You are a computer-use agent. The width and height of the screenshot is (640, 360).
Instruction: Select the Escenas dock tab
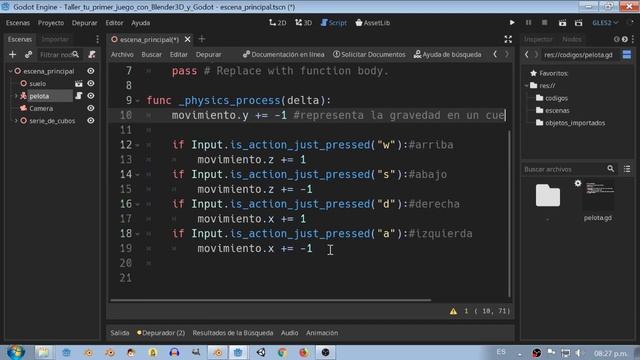click(x=20, y=39)
